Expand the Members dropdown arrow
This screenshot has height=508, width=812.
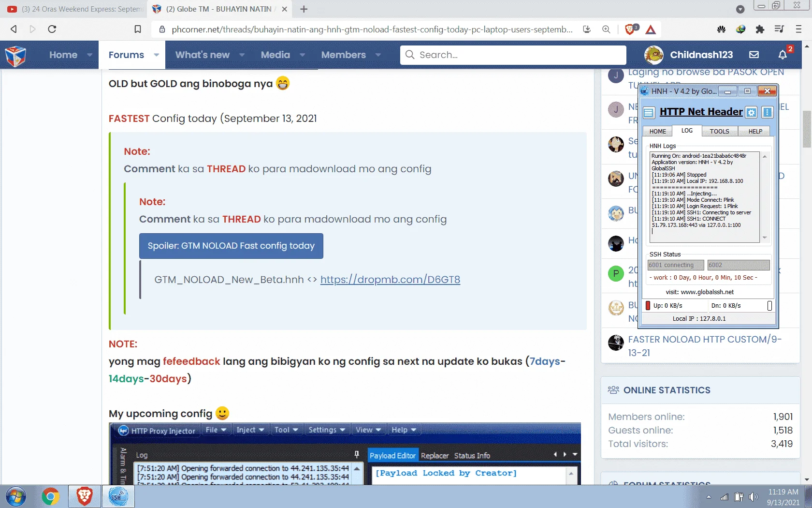click(x=378, y=55)
